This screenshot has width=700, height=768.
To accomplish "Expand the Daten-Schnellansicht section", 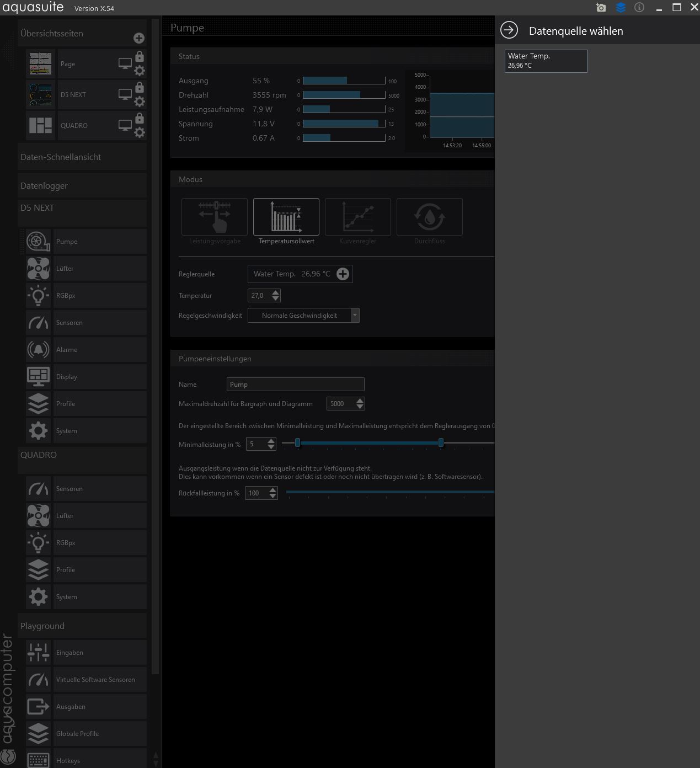I will pyautogui.click(x=82, y=157).
